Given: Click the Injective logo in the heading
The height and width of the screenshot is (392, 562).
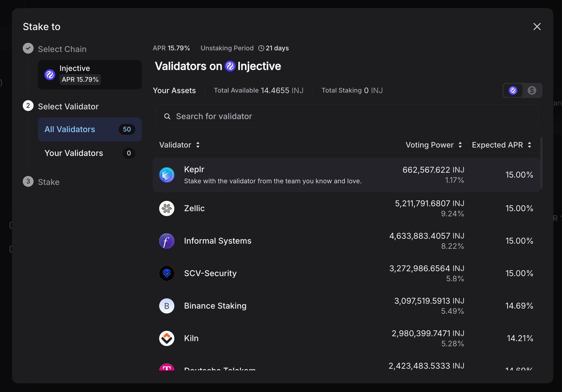Looking at the screenshot, I should pos(230,67).
